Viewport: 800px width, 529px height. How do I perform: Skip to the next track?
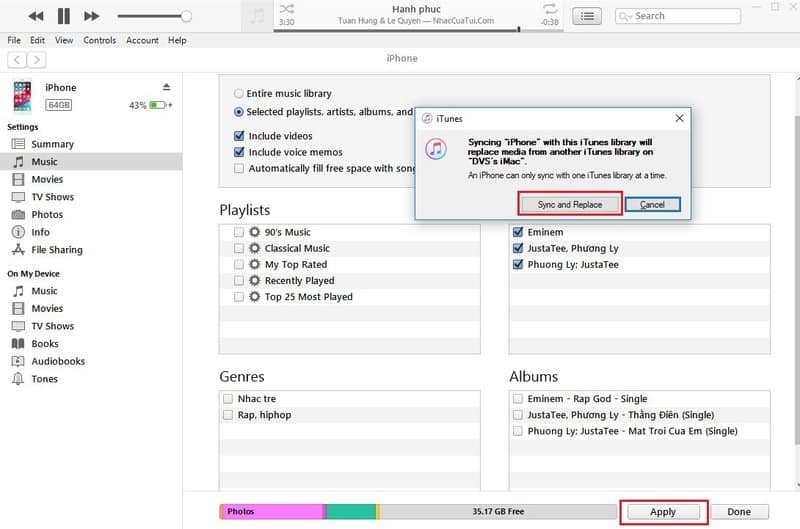pyautogui.click(x=92, y=16)
